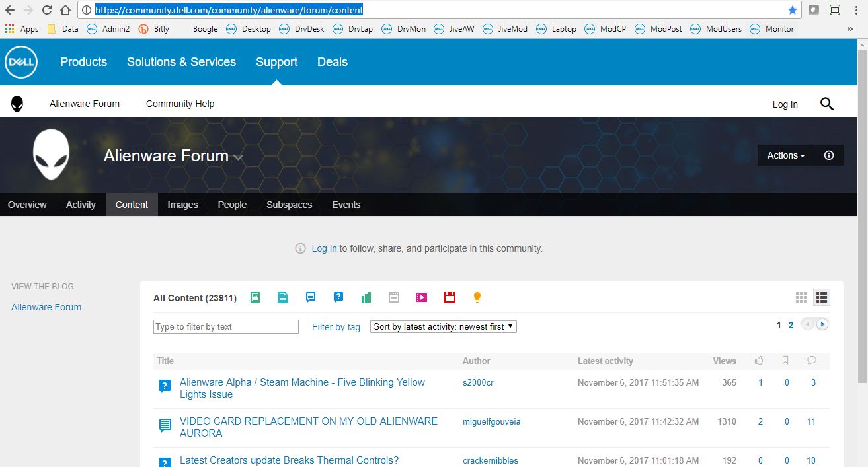
Task: Open the JiveAW bookmark
Action: coord(455,29)
